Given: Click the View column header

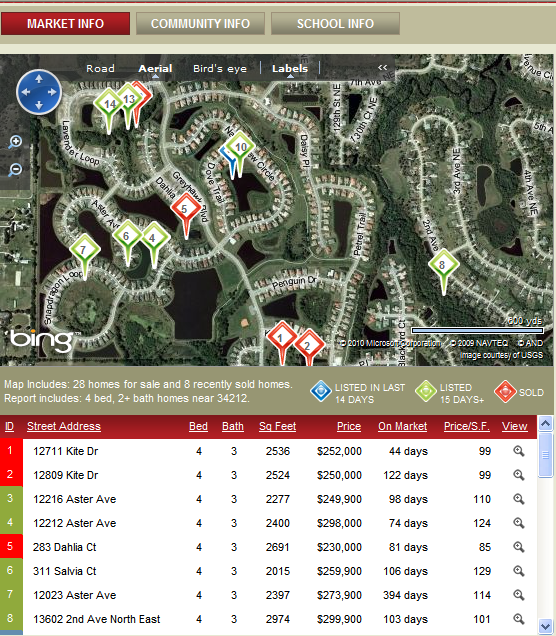Looking at the screenshot, I should coord(514,426).
